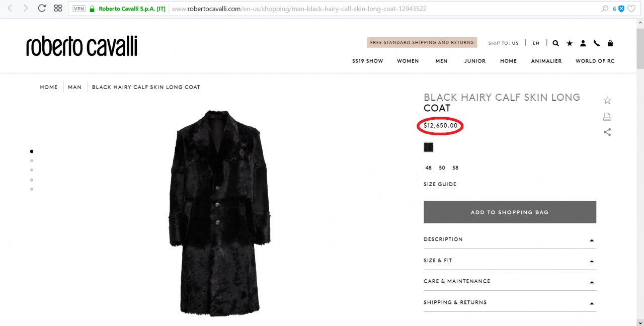Expand the Care & Maintenance section
Screen dimensions: 644x326
[x=510, y=281]
